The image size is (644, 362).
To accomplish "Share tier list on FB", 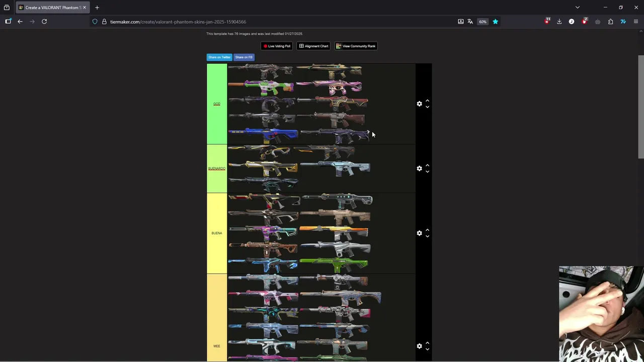I will point(244,57).
